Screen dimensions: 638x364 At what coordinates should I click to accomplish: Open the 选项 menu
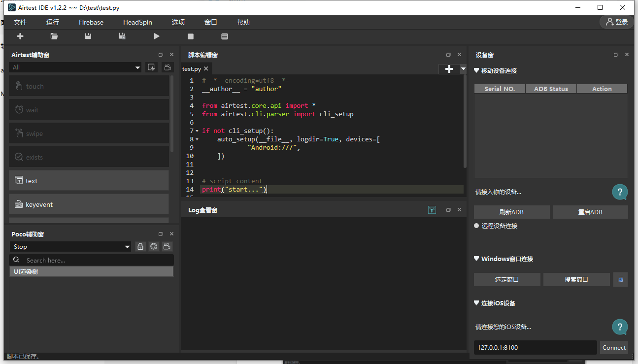tap(178, 22)
